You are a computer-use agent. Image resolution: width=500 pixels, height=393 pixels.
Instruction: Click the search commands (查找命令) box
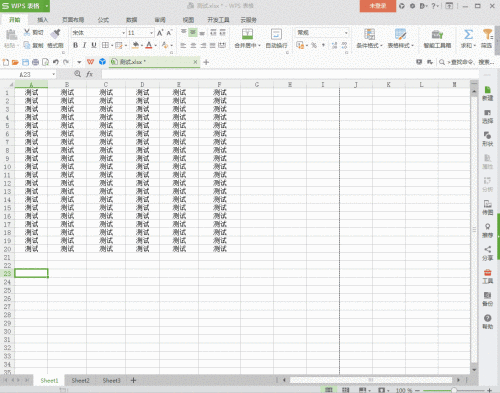coord(467,62)
